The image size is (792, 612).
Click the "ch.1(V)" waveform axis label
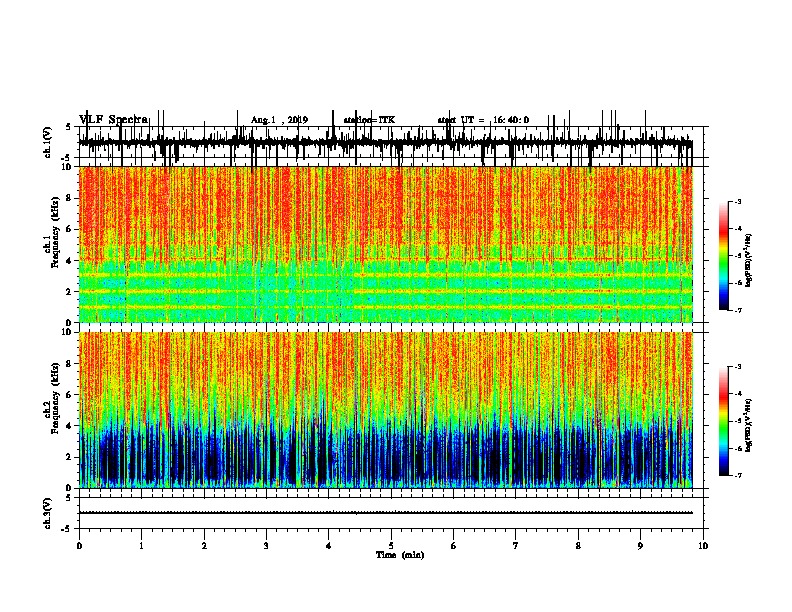click(48, 142)
